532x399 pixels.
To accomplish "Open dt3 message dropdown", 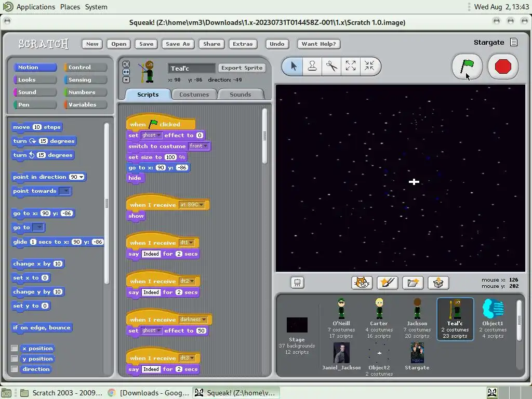I will [x=187, y=358].
